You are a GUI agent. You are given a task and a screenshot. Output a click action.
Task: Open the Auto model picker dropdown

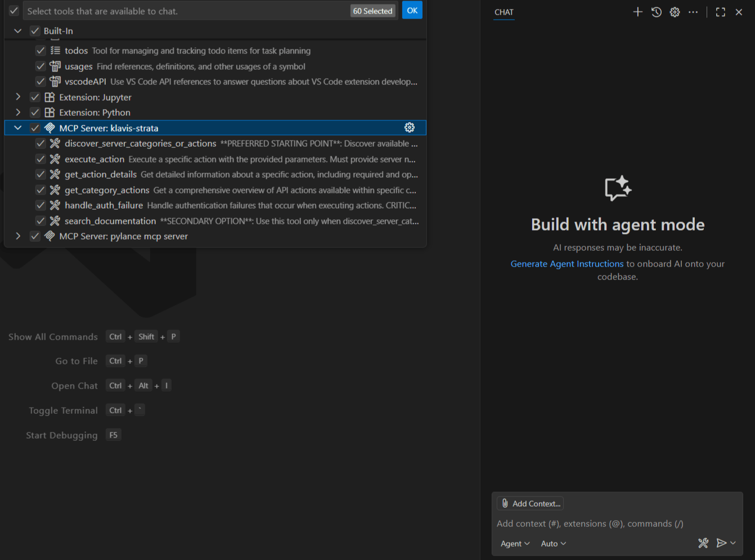tap(554, 543)
